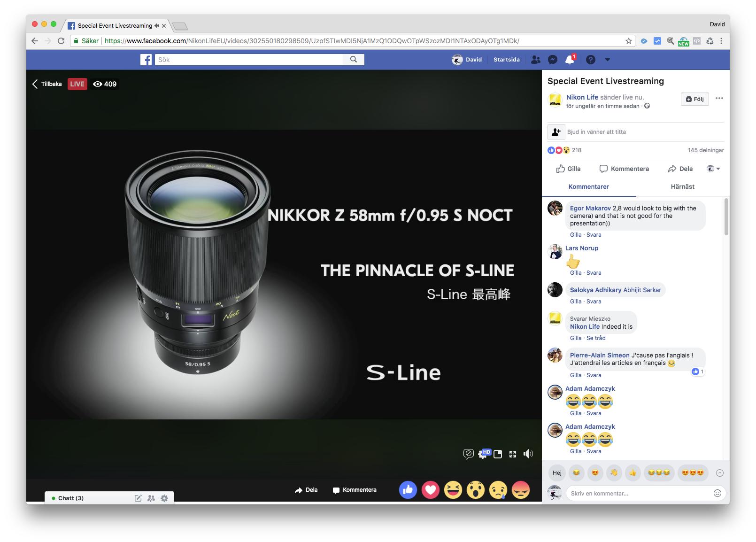Open post options three-dots menu
Image resolution: width=756 pixels, height=542 pixels.
click(719, 98)
